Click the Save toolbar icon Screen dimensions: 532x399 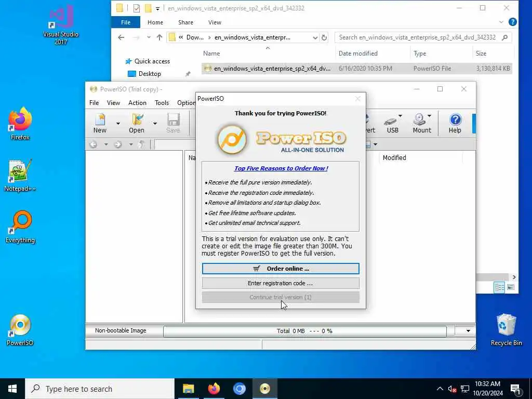(173, 124)
